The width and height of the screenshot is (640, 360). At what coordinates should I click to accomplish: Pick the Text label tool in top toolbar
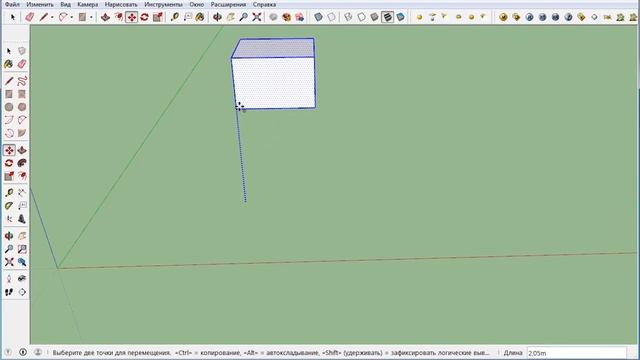187,17
